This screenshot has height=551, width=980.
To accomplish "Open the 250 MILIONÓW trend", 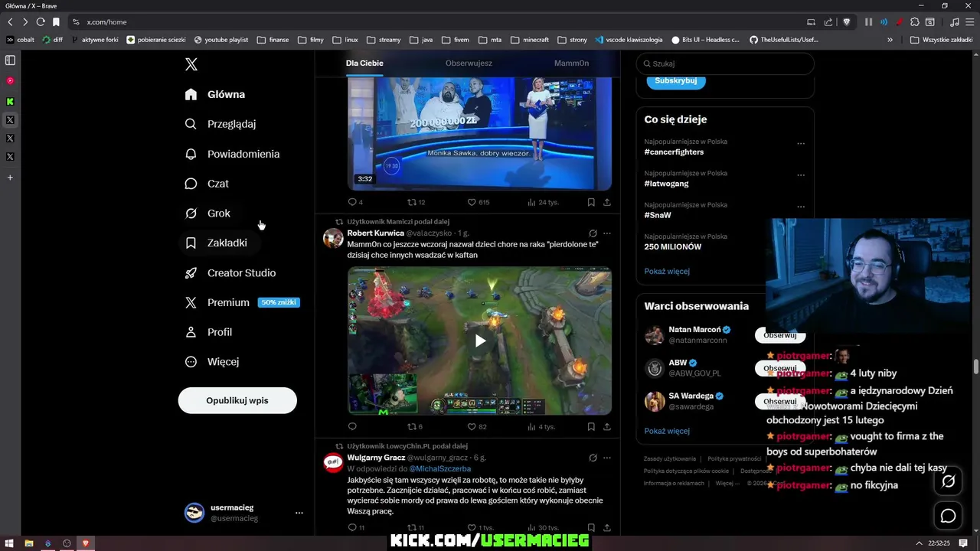I will tap(673, 246).
